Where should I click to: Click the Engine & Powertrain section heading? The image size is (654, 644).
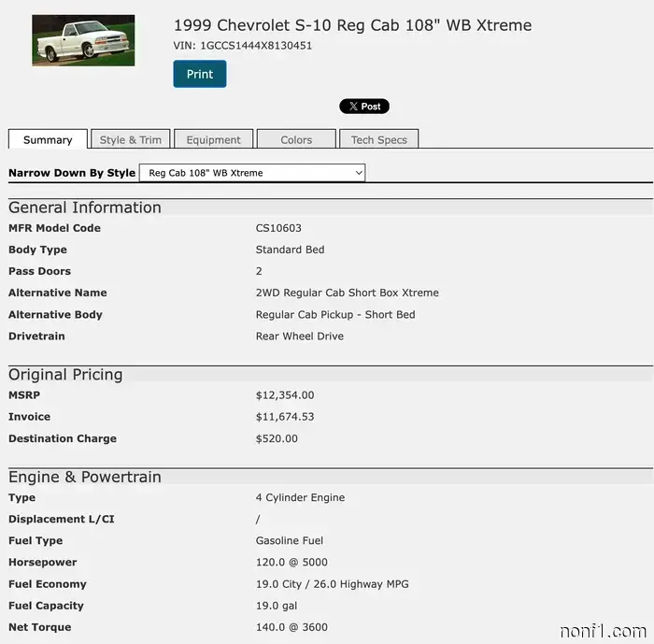point(85,477)
